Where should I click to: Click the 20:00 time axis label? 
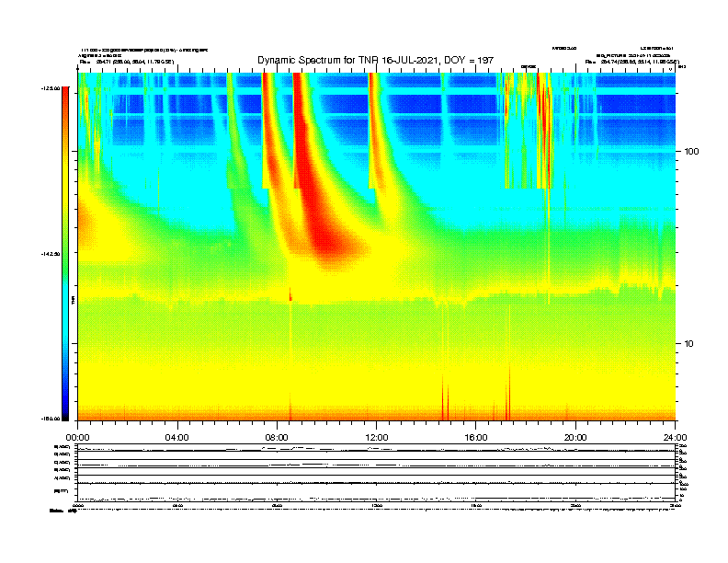click(x=575, y=438)
